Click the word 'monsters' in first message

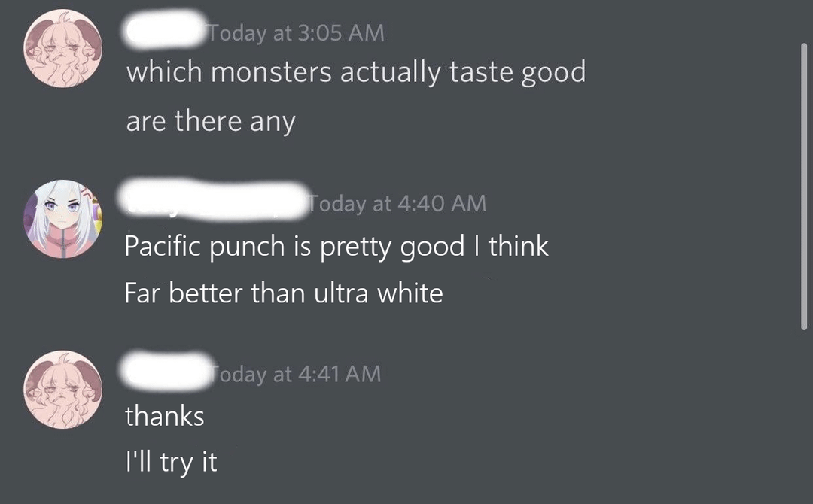[271, 71]
